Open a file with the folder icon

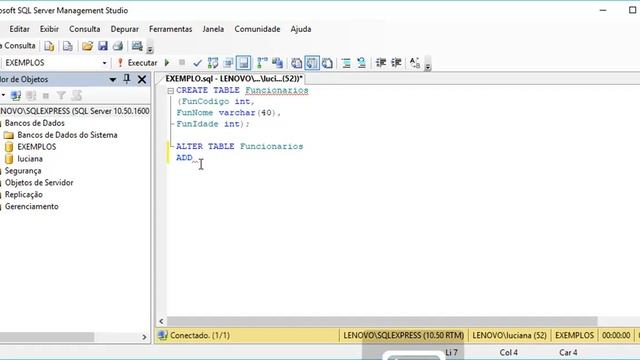coord(87,46)
